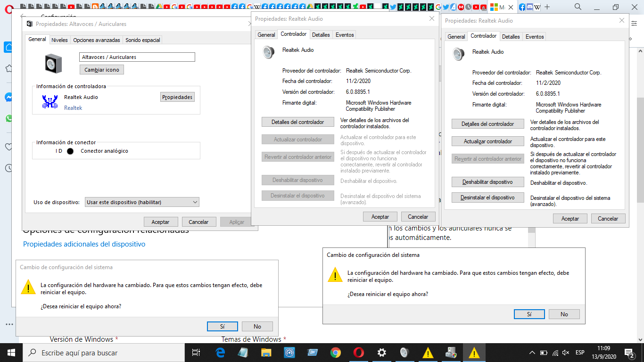Open the Sonido espacial tab

[x=143, y=40]
